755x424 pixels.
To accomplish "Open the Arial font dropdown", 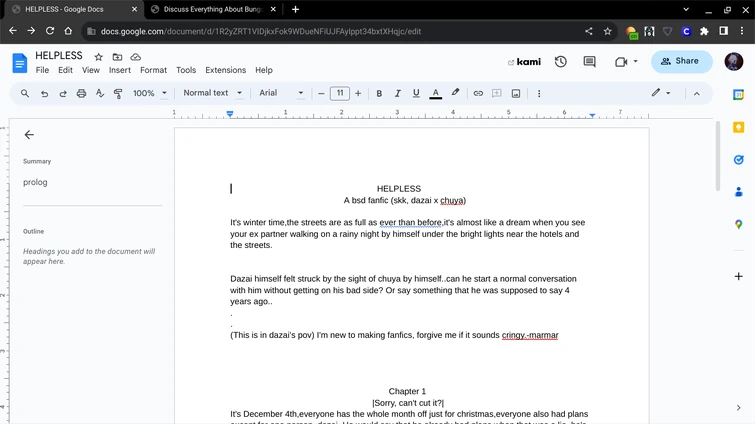I will (281, 93).
